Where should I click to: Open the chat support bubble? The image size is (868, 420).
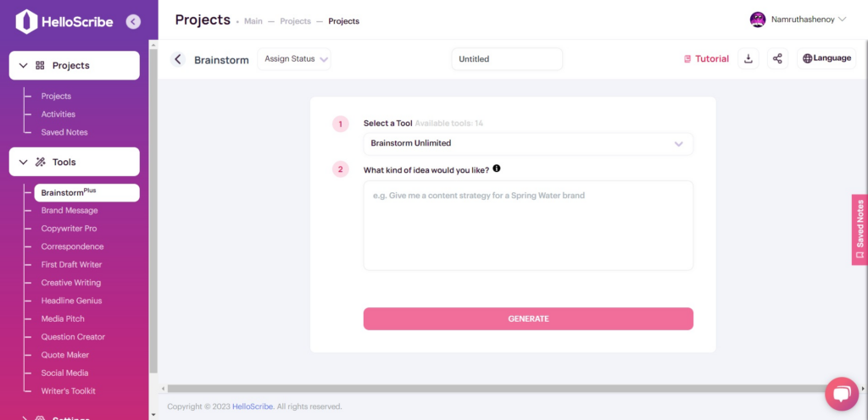[842, 394]
